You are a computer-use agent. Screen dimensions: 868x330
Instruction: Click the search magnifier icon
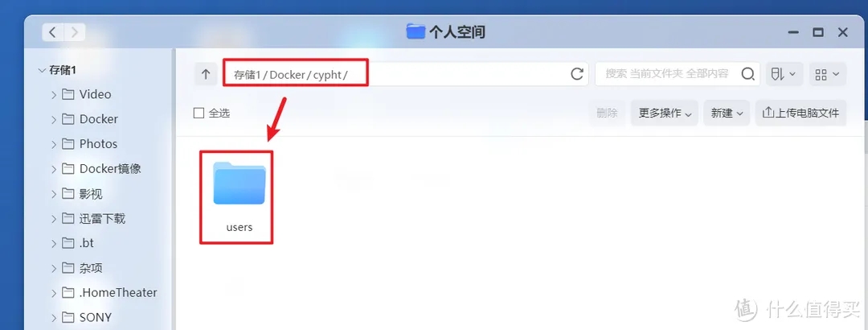click(748, 74)
